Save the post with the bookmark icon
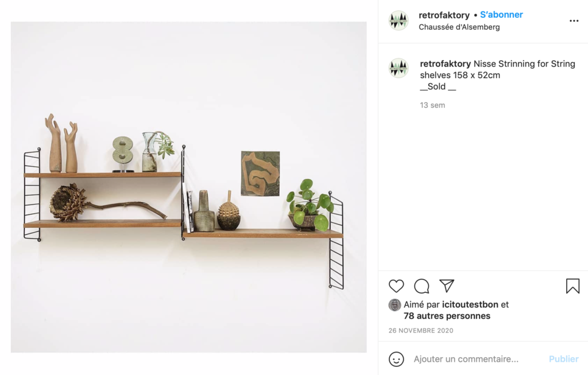Viewport: 588px width, 375px height. tap(572, 286)
